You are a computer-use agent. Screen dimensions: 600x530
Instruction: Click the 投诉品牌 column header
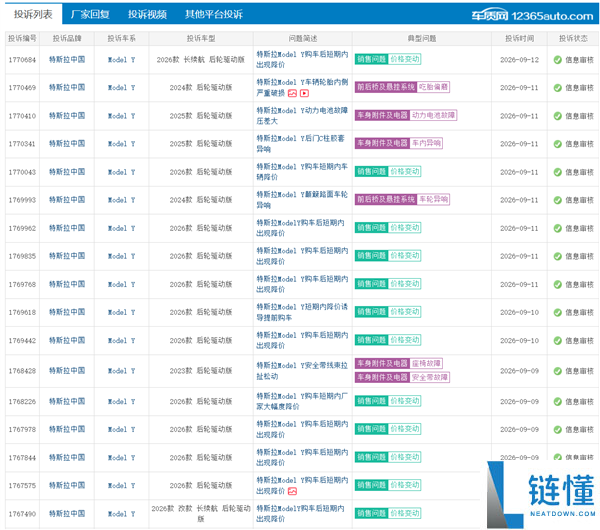67,38
